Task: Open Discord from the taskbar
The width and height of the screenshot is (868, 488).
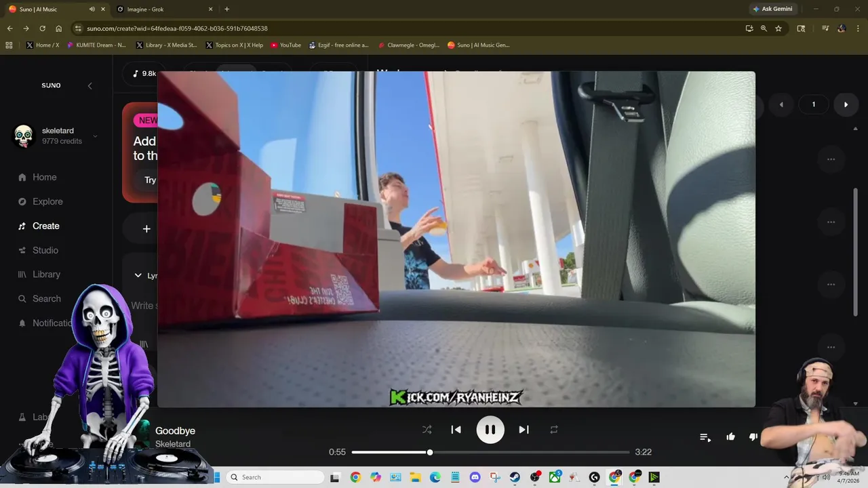Action: pyautogui.click(x=475, y=477)
